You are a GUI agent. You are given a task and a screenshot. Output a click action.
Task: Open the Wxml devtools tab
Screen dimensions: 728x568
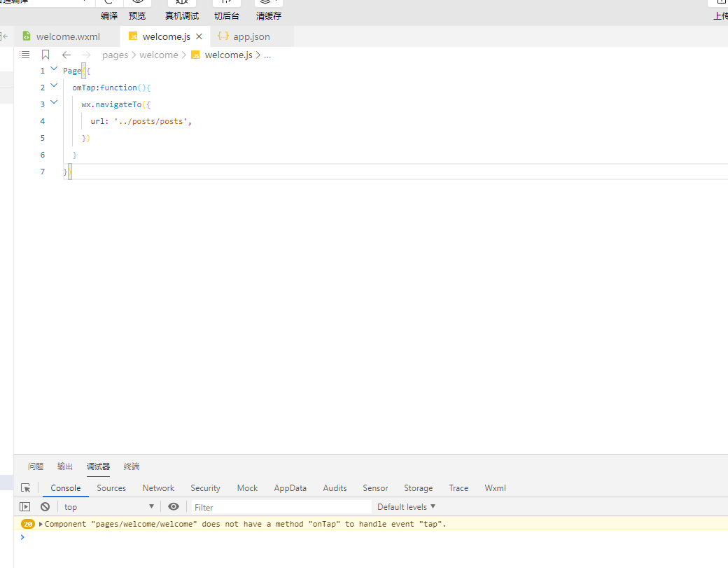pos(496,488)
